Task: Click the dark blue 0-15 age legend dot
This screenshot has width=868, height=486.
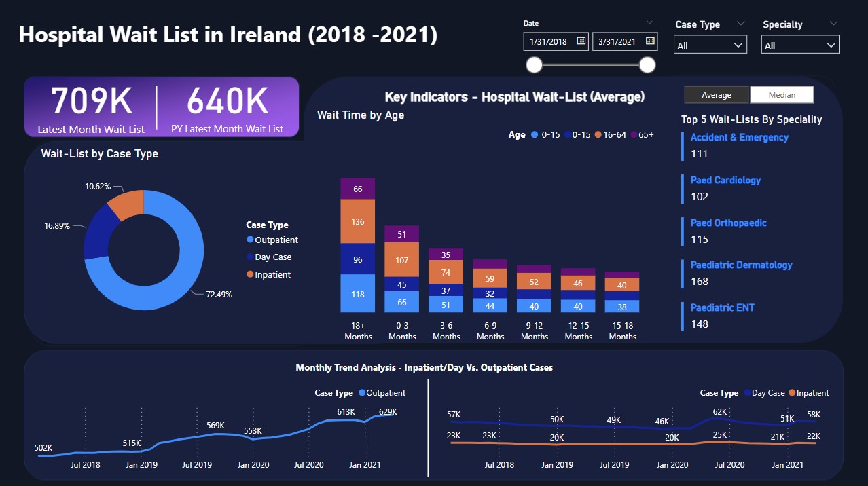Action: [568, 134]
